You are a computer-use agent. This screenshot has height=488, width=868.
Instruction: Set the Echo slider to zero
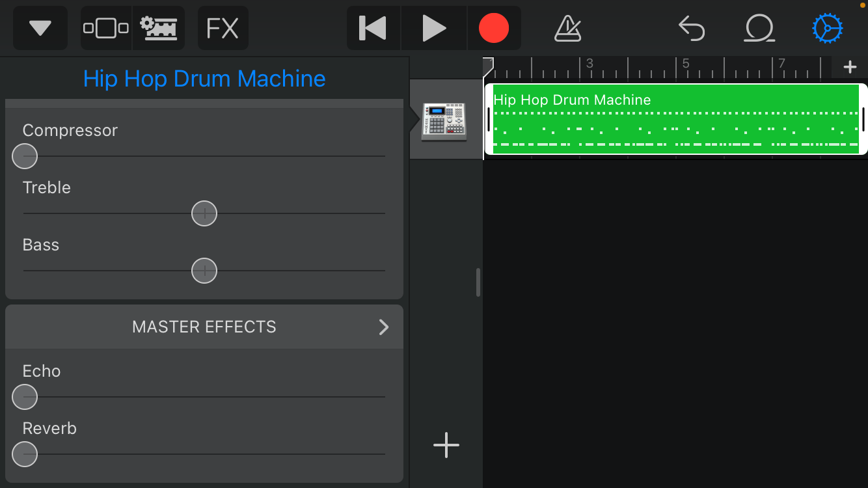[24, 397]
